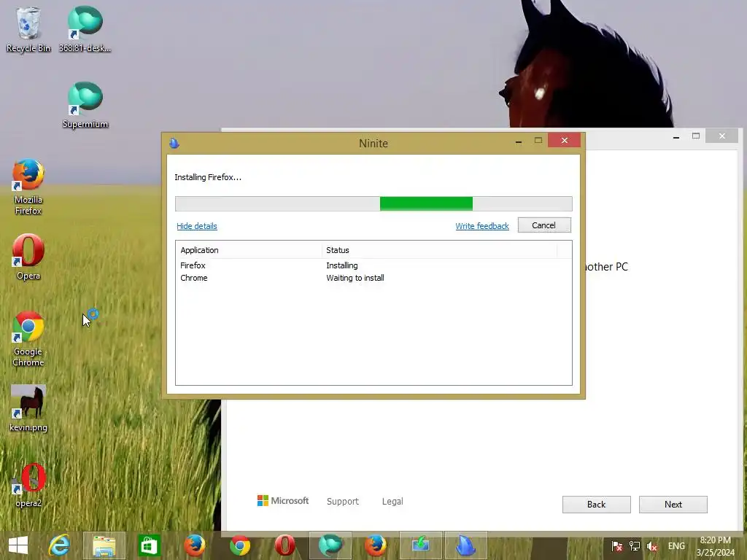
Task: Click the Installing status for Firefox
Action: [342, 265]
